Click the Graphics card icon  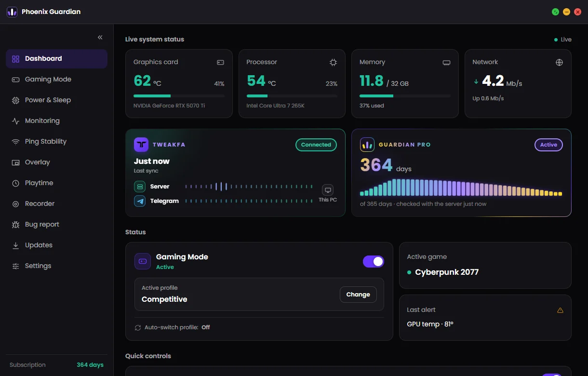tap(220, 62)
